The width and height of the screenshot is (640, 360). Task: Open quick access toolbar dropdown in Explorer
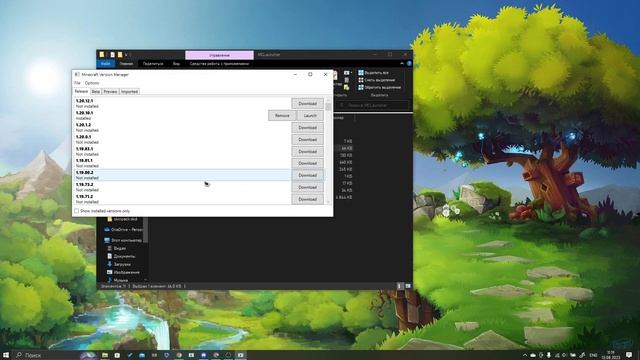127,55
